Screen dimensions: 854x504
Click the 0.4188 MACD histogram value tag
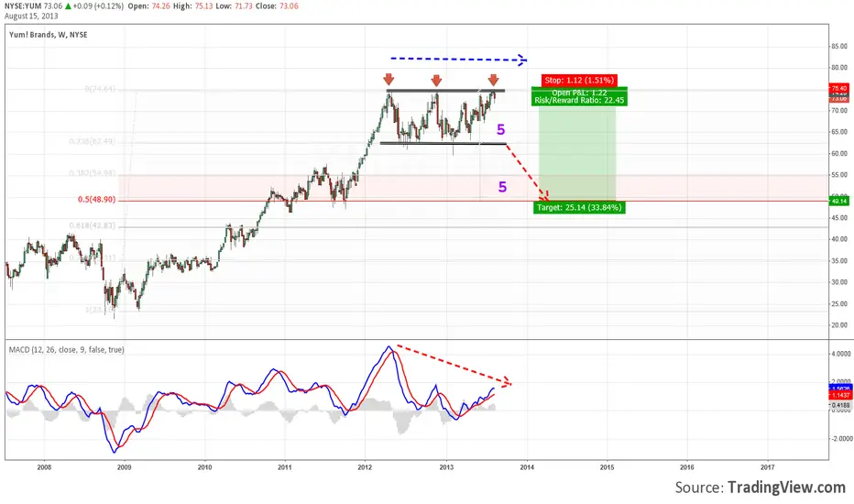coord(840,405)
